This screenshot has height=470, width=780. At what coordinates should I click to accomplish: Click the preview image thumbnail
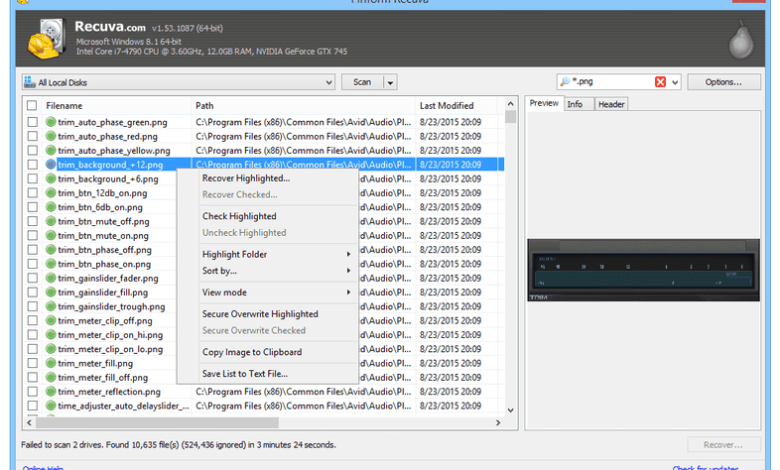(643, 270)
